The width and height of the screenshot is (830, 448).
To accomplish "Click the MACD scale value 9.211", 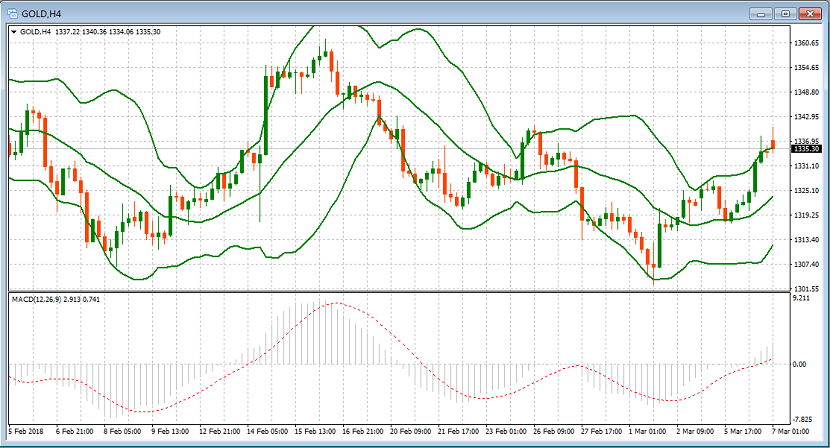I will (x=801, y=298).
